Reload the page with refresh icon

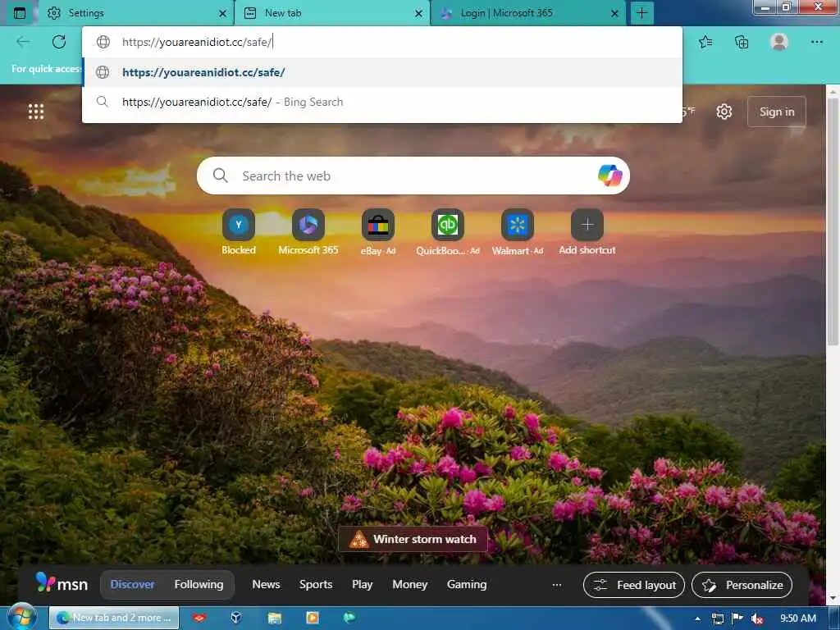[x=59, y=42]
